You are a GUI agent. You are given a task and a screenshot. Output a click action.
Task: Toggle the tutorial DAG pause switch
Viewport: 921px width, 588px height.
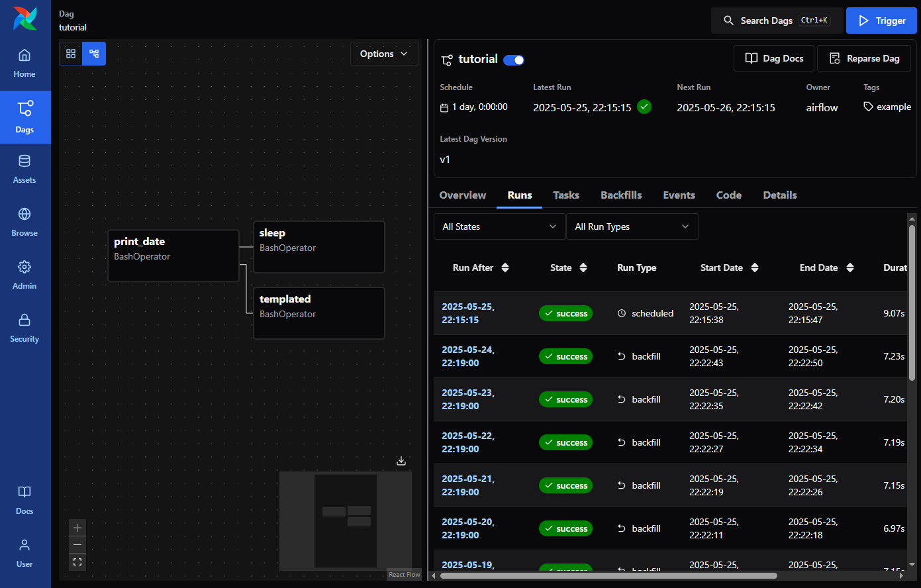click(x=514, y=60)
